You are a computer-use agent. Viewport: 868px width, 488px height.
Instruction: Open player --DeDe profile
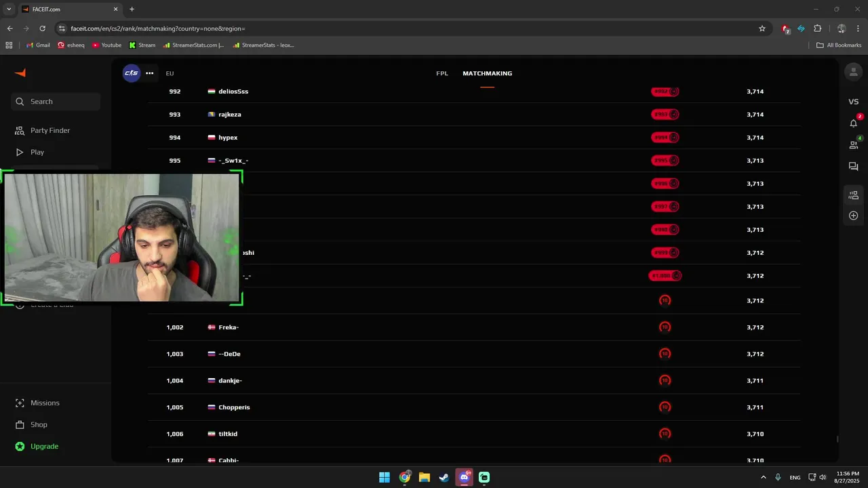coord(229,354)
